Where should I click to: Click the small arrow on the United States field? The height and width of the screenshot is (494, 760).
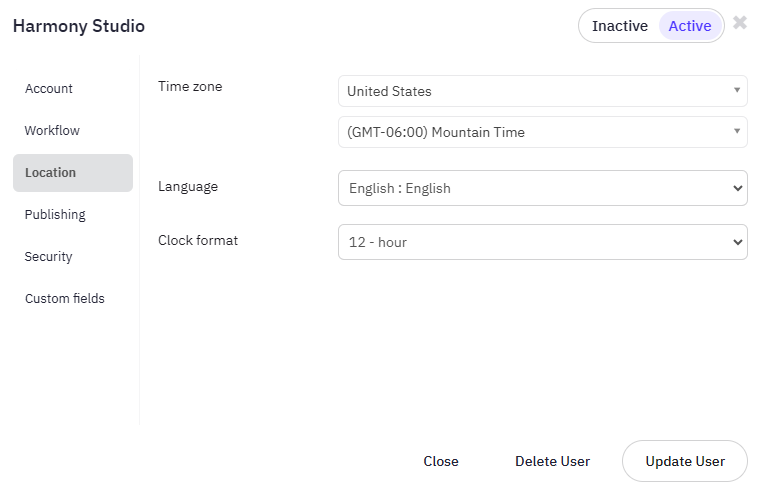click(737, 90)
